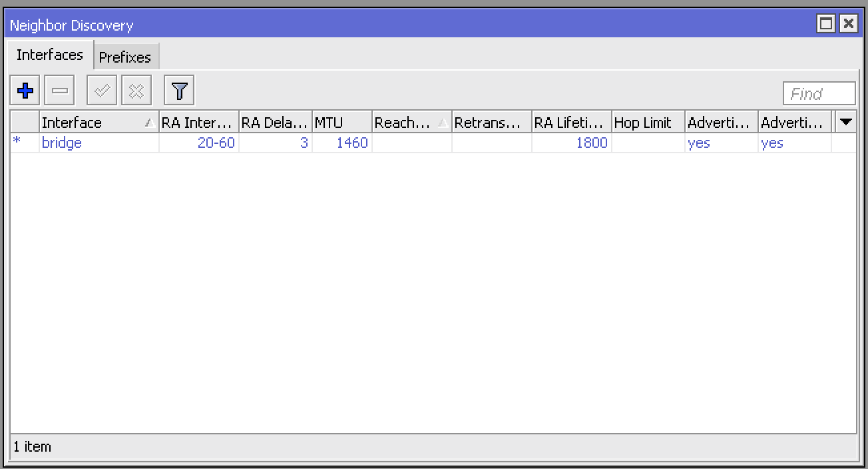Select the bridge interface row
The image size is (868, 469).
pos(62,143)
